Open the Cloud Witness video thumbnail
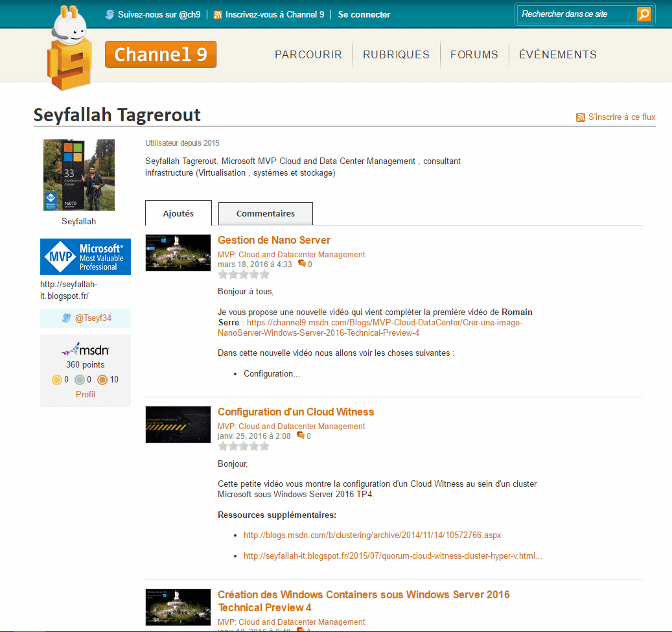Screen dimensions: 672x632 (178, 425)
